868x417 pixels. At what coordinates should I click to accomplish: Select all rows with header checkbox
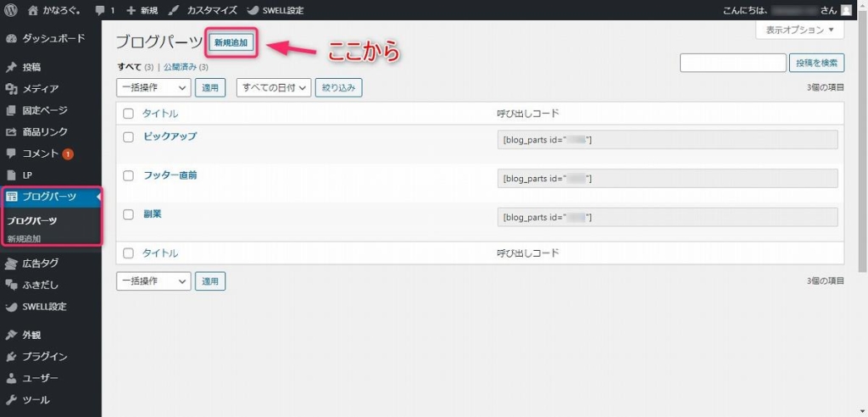(x=129, y=114)
